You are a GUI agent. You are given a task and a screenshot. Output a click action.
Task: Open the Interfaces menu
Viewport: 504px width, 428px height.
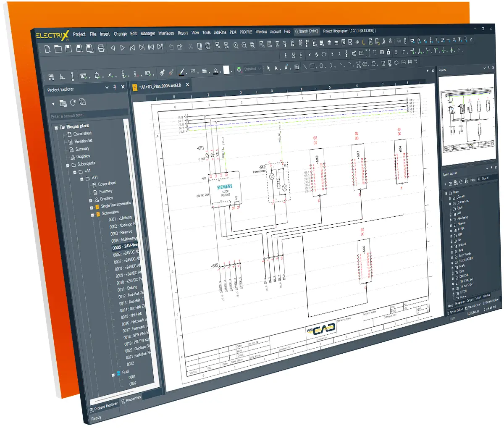(166, 33)
